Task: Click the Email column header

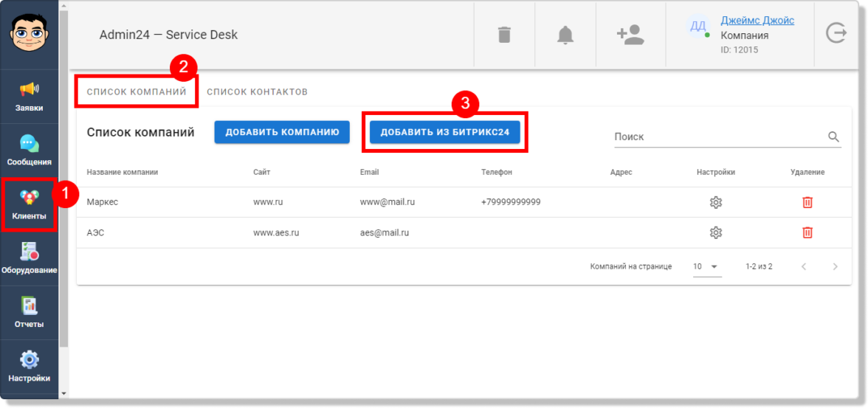Action: [369, 172]
